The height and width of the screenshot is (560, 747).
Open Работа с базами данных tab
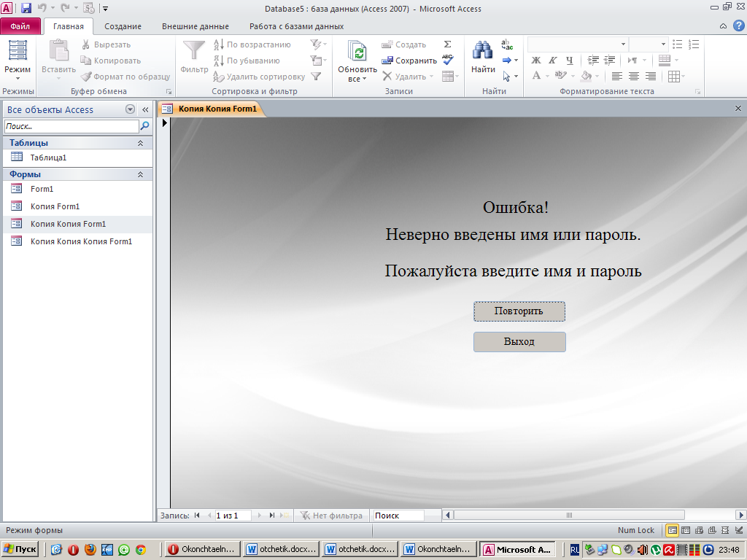pyautogui.click(x=296, y=26)
